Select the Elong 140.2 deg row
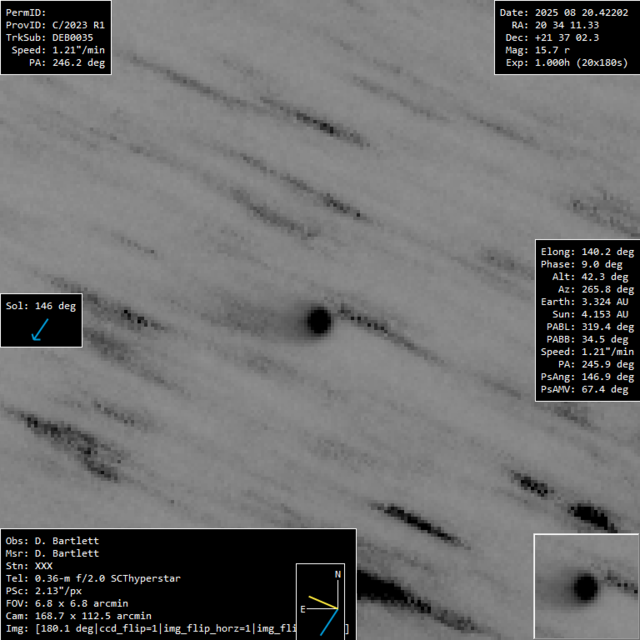This screenshot has width=640, height=640. (x=587, y=252)
